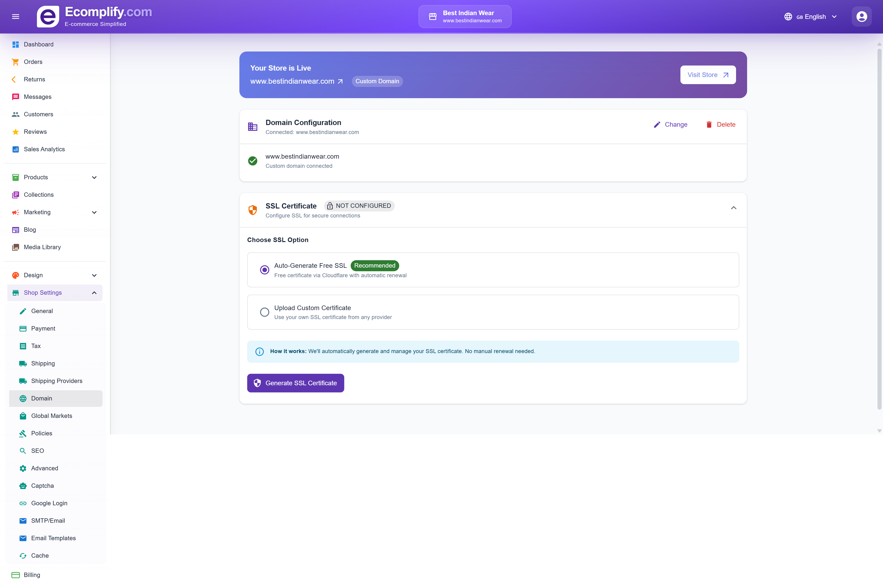Screen dimensions: 883x588
Task: Expand the Products submenu chevron
Action: click(x=94, y=177)
